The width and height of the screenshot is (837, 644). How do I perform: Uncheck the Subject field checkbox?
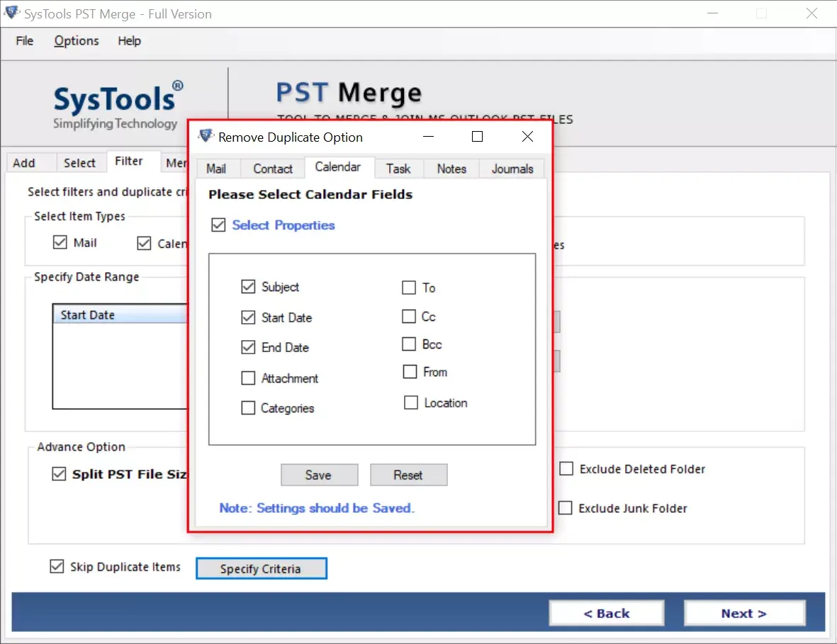coord(248,286)
